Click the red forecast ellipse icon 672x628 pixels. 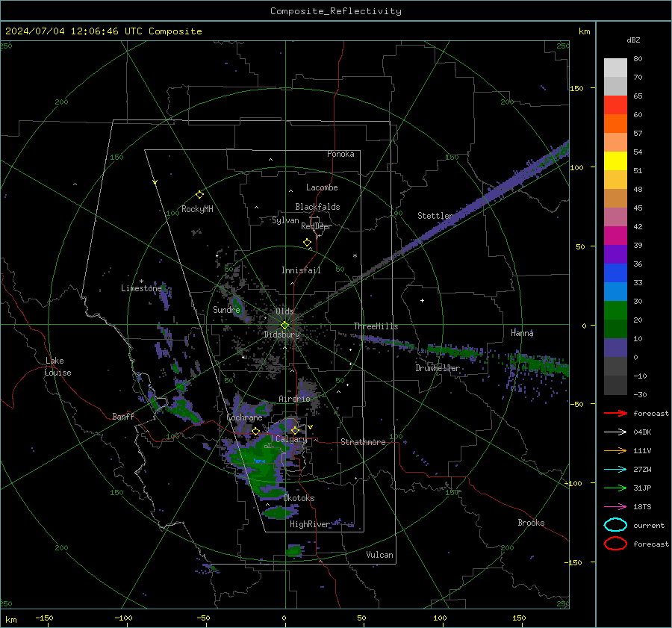coord(615,544)
